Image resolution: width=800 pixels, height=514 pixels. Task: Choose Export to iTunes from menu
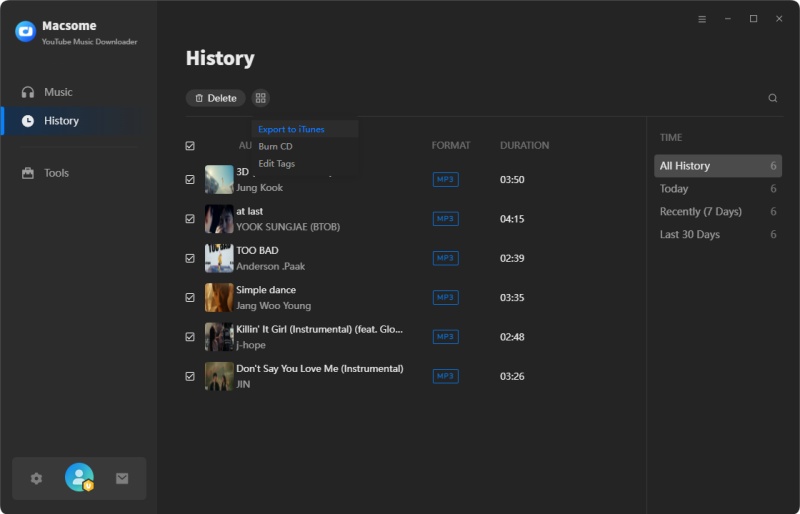click(x=305, y=129)
